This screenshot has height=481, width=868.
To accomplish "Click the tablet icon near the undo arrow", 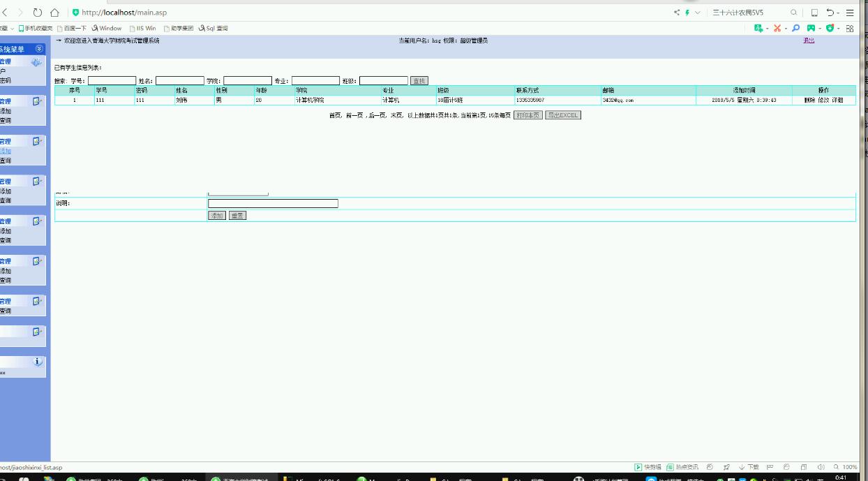I will coord(814,13).
